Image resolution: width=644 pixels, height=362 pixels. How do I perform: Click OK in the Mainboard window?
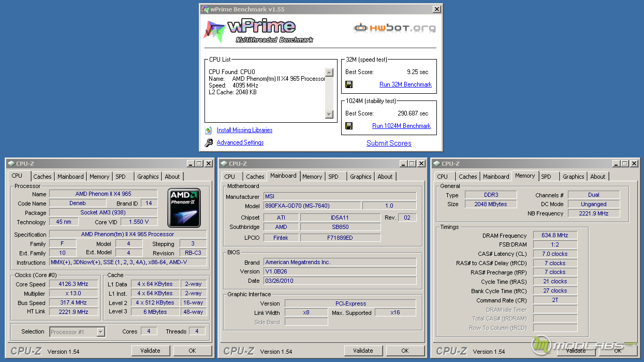click(x=405, y=351)
